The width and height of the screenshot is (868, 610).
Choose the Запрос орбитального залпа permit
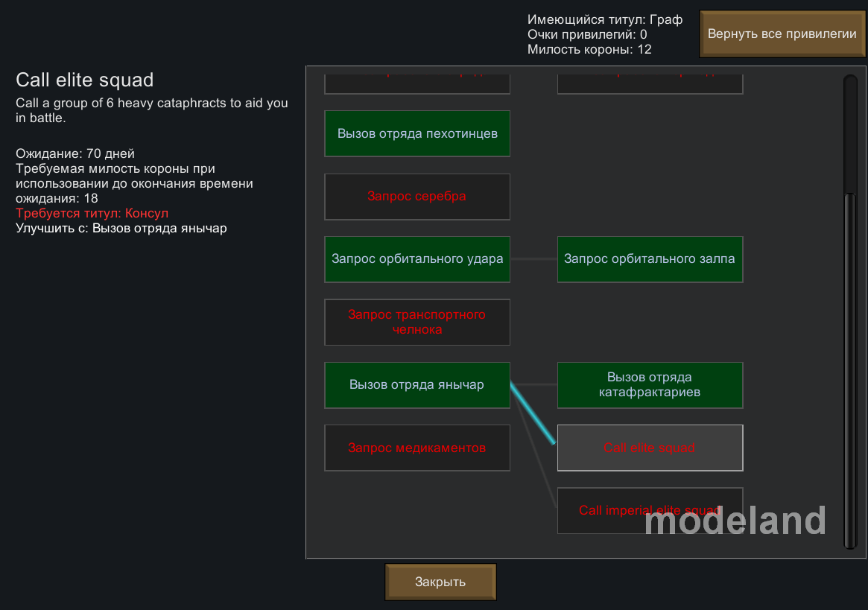pyautogui.click(x=650, y=259)
